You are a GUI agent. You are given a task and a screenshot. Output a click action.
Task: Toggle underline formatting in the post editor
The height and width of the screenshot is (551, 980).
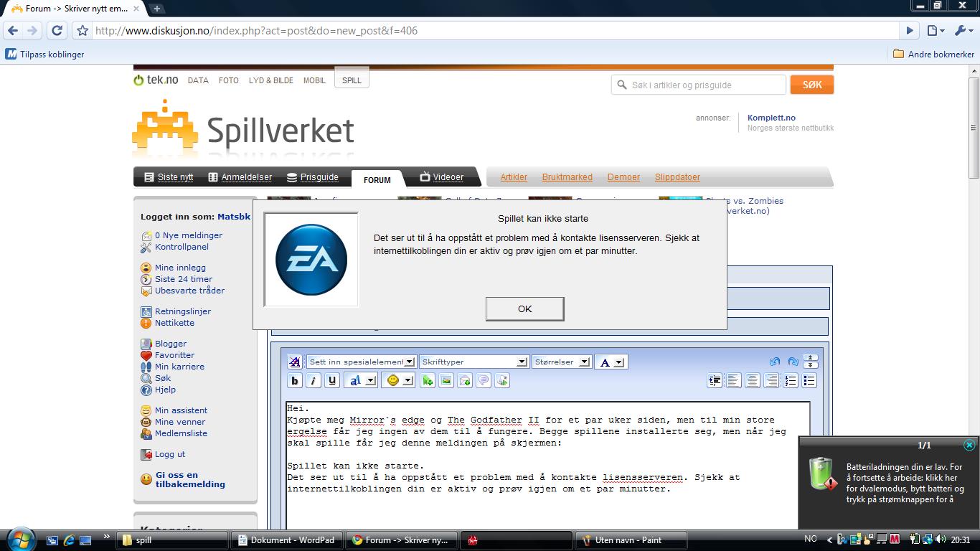(x=332, y=381)
